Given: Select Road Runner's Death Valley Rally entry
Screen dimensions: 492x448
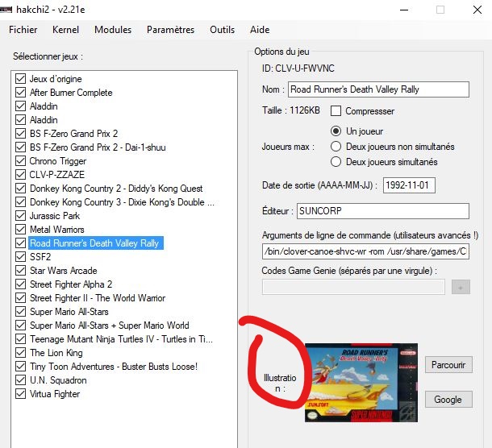Looking at the screenshot, I should (96, 243).
